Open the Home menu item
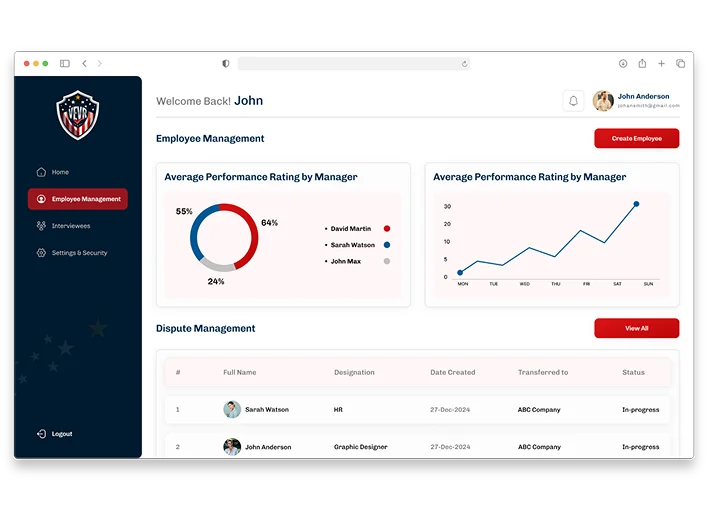Image resolution: width=708 pixels, height=510 pixels. [x=60, y=172]
